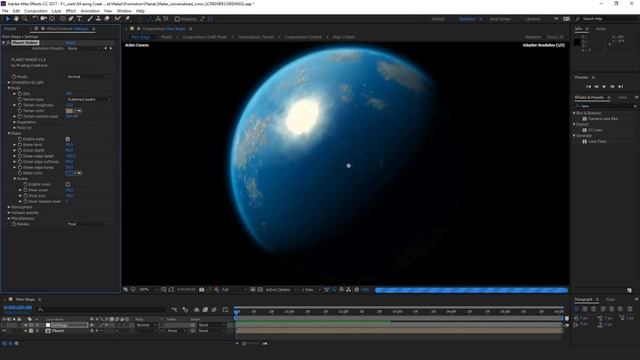Select the Eraser tool
Viewport: 640px width, 360px height.
pos(107,19)
